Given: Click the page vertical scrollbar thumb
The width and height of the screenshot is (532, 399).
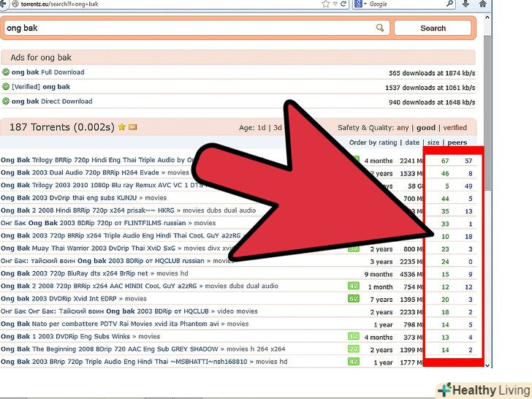Looking at the screenshot, I should (x=487, y=114).
